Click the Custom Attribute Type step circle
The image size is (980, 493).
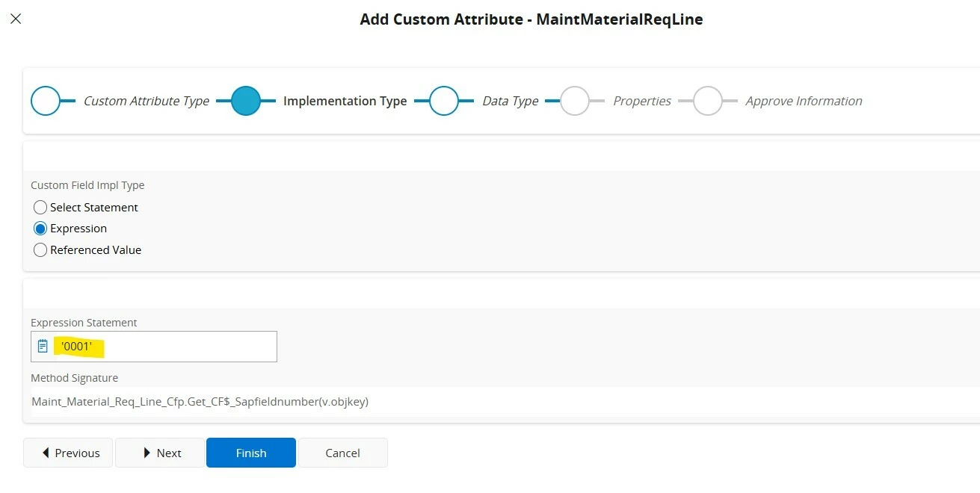click(46, 101)
